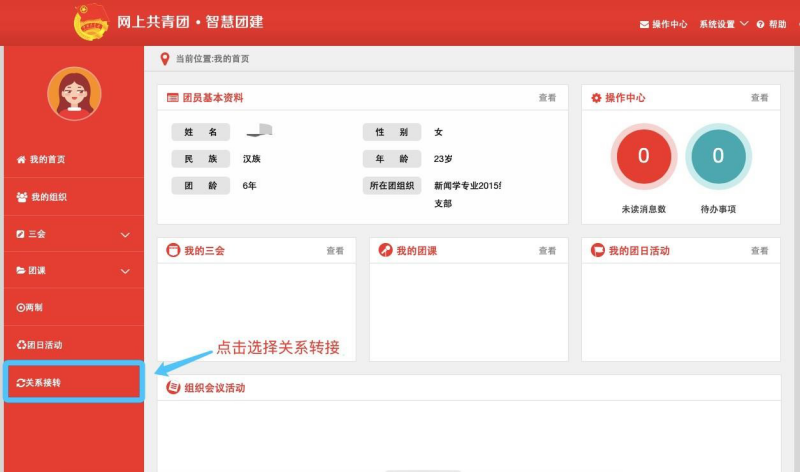Expand the 三会 sidebar submenu
The height and width of the screenshot is (472, 801).
[73, 234]
